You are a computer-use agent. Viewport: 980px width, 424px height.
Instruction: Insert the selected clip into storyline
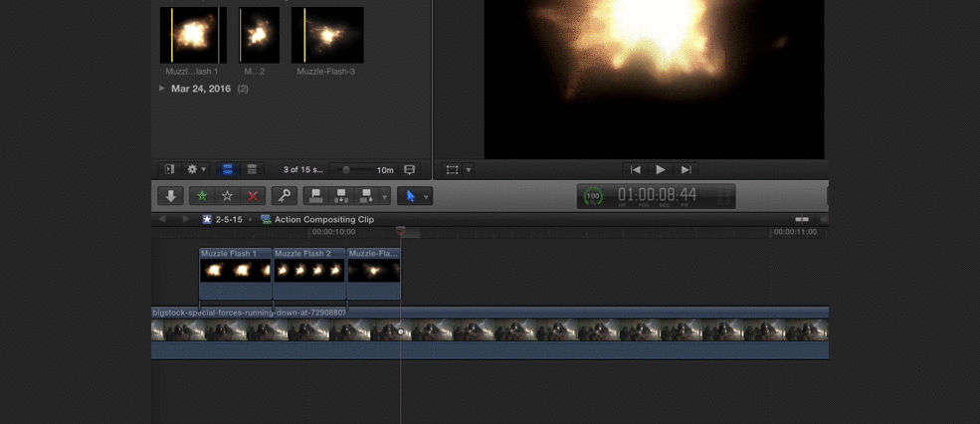pyautogui.click(x=341, y=196)
